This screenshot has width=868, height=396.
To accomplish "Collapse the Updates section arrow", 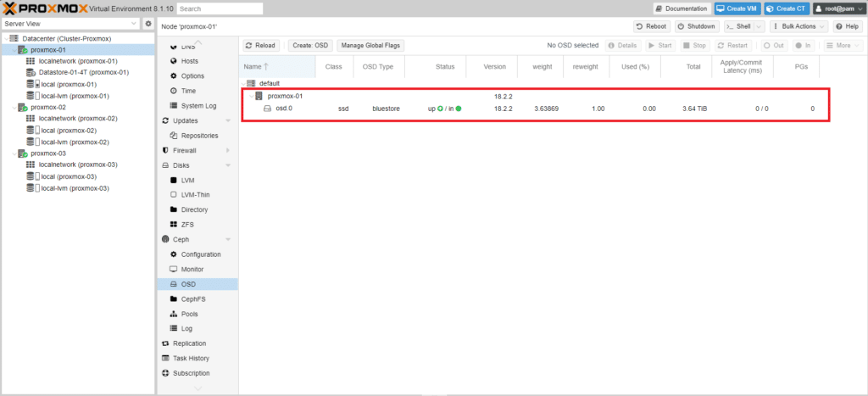I will [x=228, y=120].
